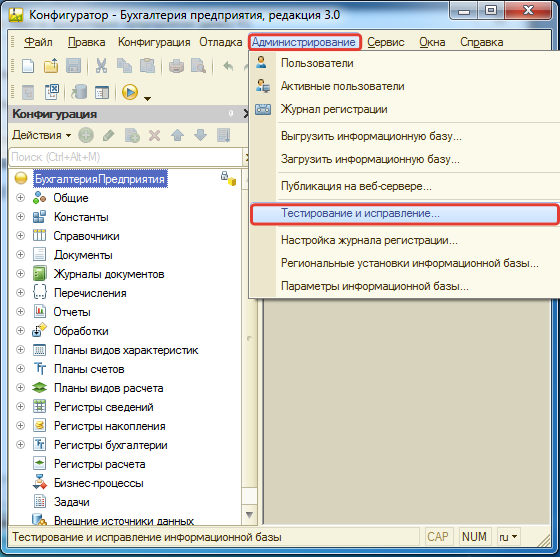Click the green Add button in the Configuration panel
Image resolution: width=560 pixels, height=557 pixels.
[86, 135]
